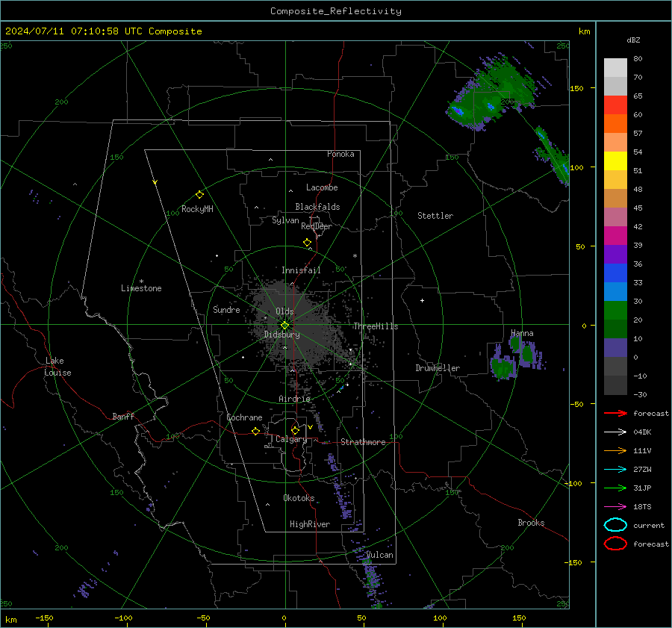Click the cyan current ellipse icon
The width and height of the screenshot is (672, 628).
(615, 525)
